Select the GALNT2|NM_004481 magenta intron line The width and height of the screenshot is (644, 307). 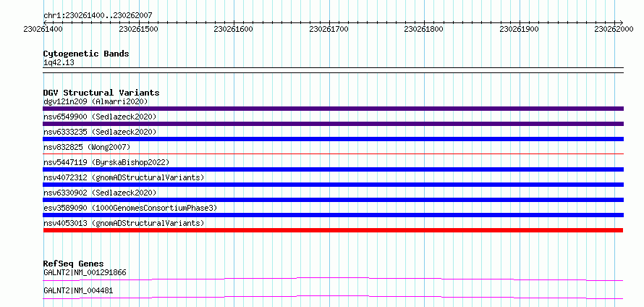333,297
